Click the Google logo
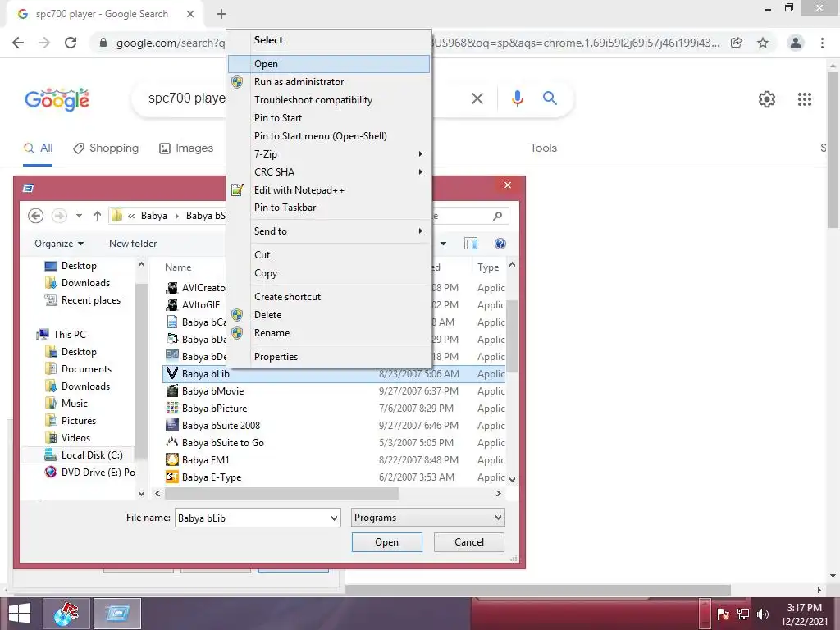The width and height of the screenshot is (840, 630). [57, 99]
